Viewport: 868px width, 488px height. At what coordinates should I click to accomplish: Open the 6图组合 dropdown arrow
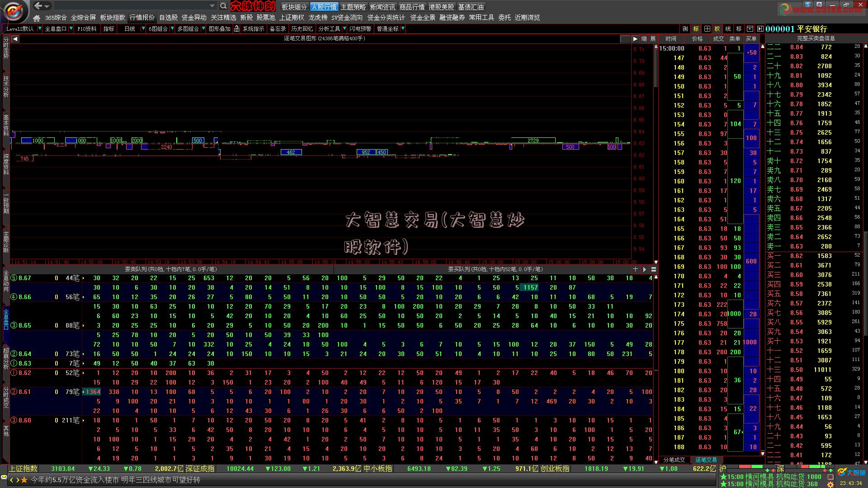172,28
